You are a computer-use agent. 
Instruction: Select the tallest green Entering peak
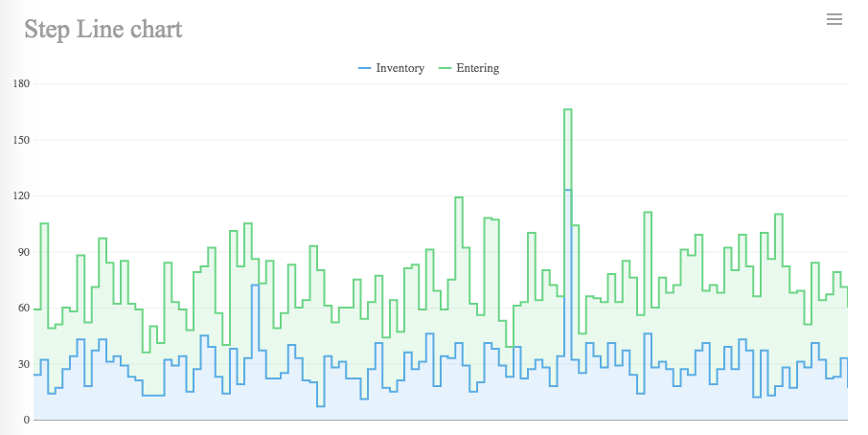click(568, 110)
